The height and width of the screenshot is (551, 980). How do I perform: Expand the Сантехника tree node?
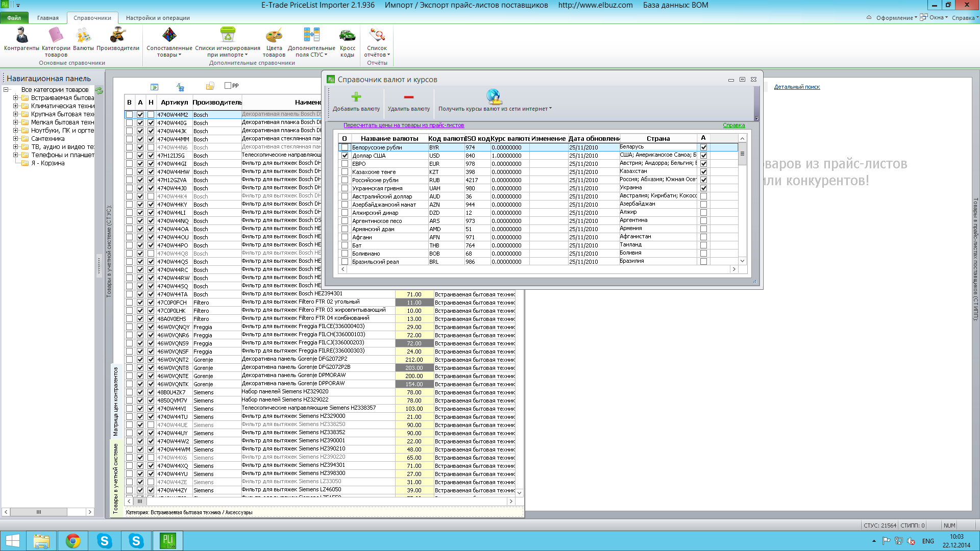[x=15, y=139]
